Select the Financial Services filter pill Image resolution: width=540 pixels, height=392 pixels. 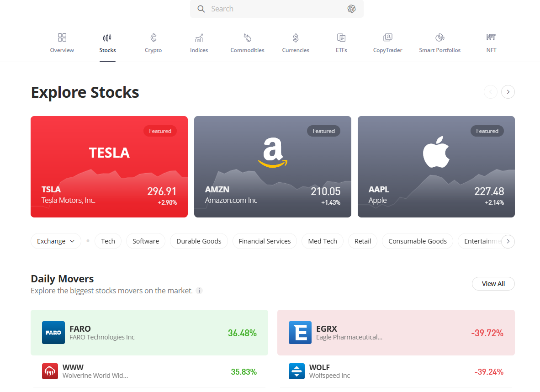click(265, 241)
